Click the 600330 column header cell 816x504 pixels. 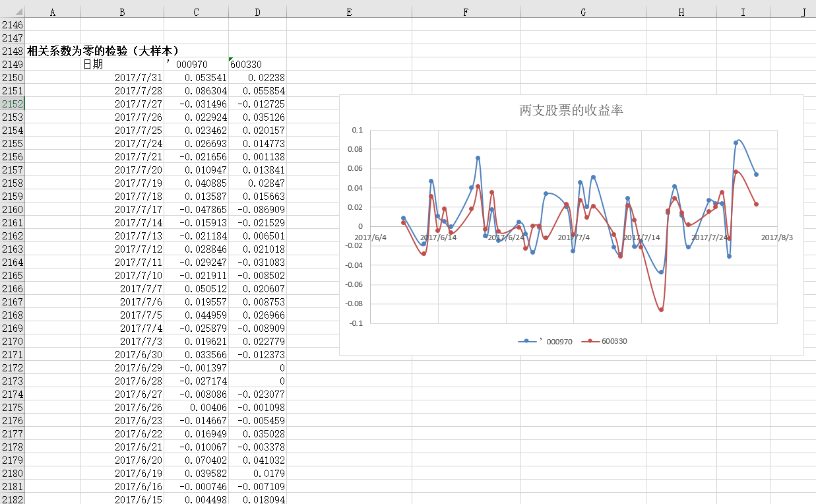pyautogui.click(x=258, y=64)
